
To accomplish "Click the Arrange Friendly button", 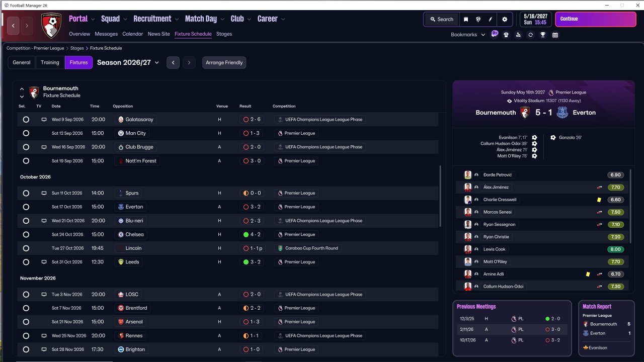I will click(224, 62).
